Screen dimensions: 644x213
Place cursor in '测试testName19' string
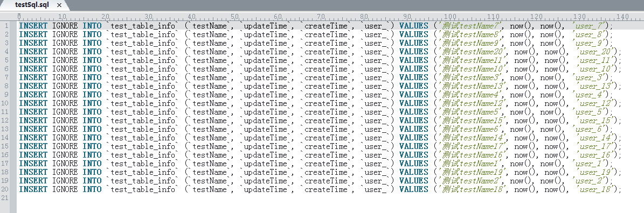click(x=472, y=172)
